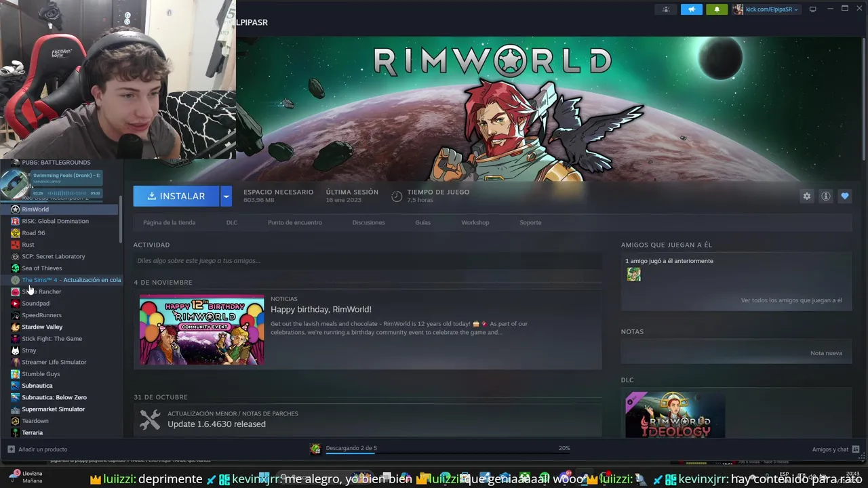Select Streamer Life Simulator in library
Image resolution: width=868 pixels, height=488 pixels.
[54, 362]
